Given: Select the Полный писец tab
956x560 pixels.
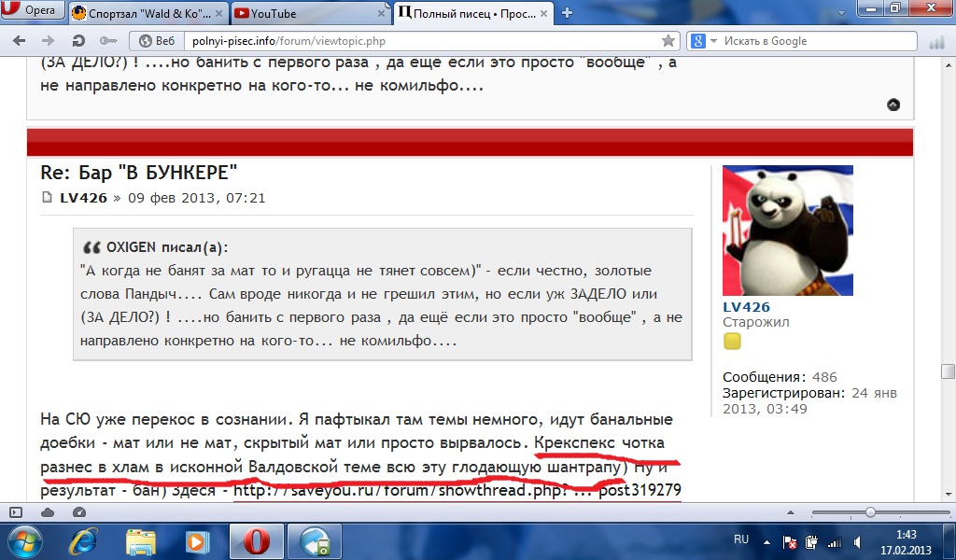Looking at the screenshot, I should 473,13.
